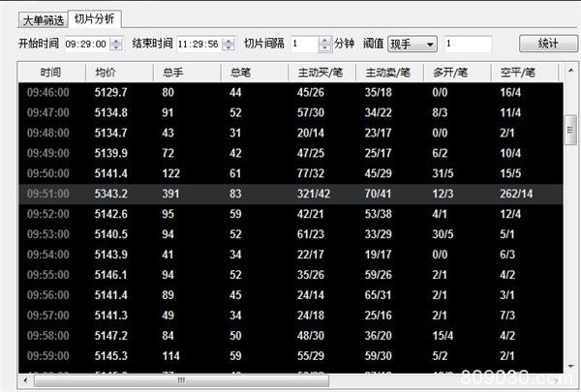The width and height of the screenshot is (581, 392).
Task: Sort by 时间 column header
Action: (50, 73)
